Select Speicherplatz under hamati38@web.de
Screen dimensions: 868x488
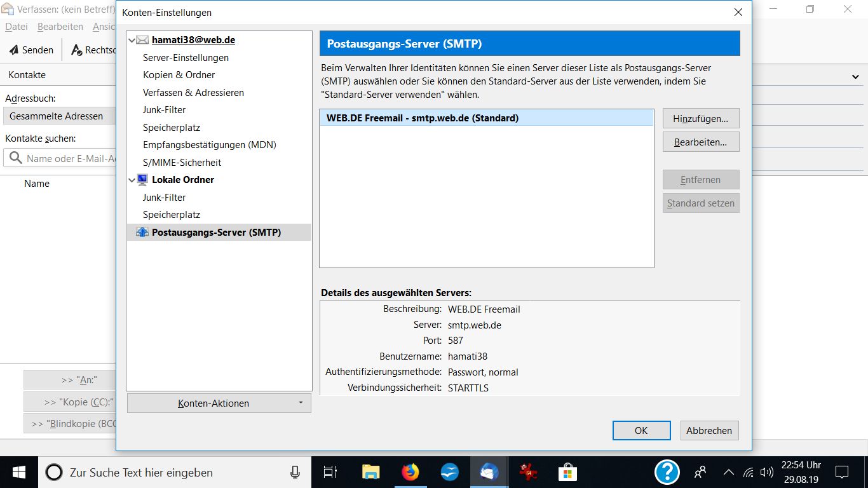click(x=172, y=128)
